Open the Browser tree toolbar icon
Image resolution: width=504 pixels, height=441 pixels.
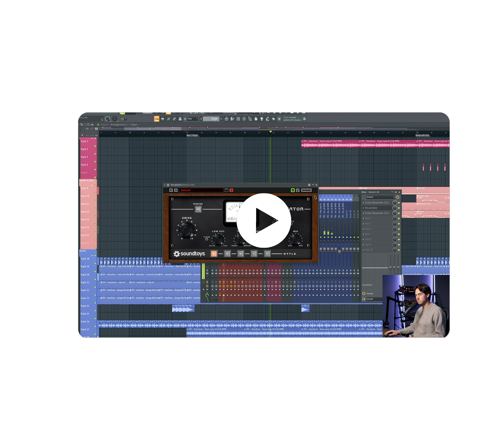point(250,119)
